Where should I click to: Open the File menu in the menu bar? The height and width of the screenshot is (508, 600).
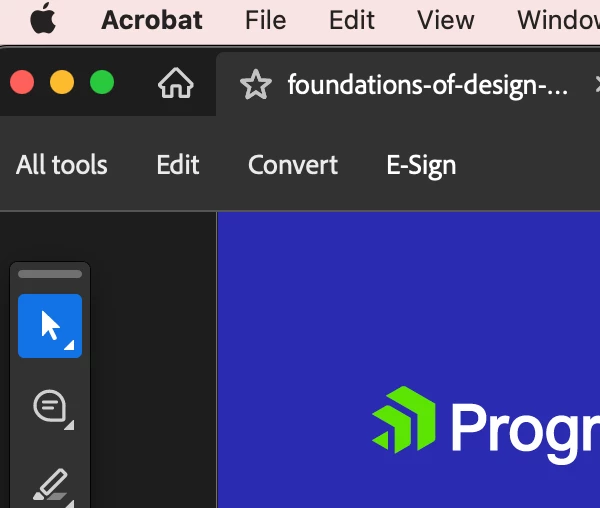(266, 20)
